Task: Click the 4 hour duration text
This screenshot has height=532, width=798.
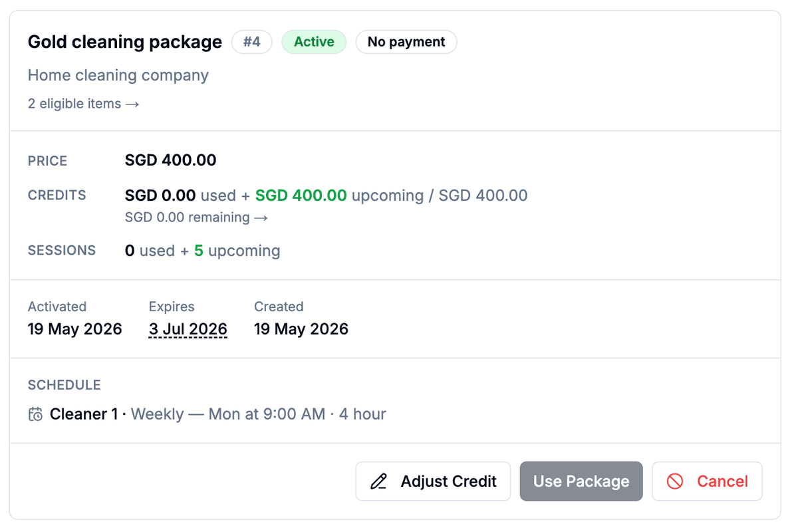Action: 362,414
